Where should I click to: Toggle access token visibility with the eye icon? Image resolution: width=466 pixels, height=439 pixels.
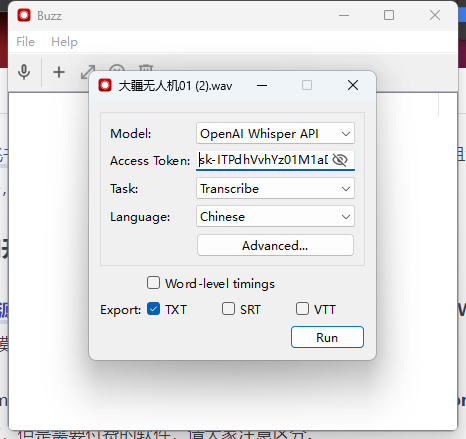(x=340, y=160)
